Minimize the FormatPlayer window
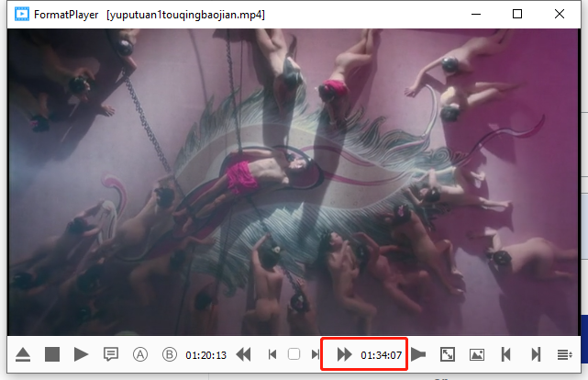This screenshot has height=380, width=588. point(476,15)
